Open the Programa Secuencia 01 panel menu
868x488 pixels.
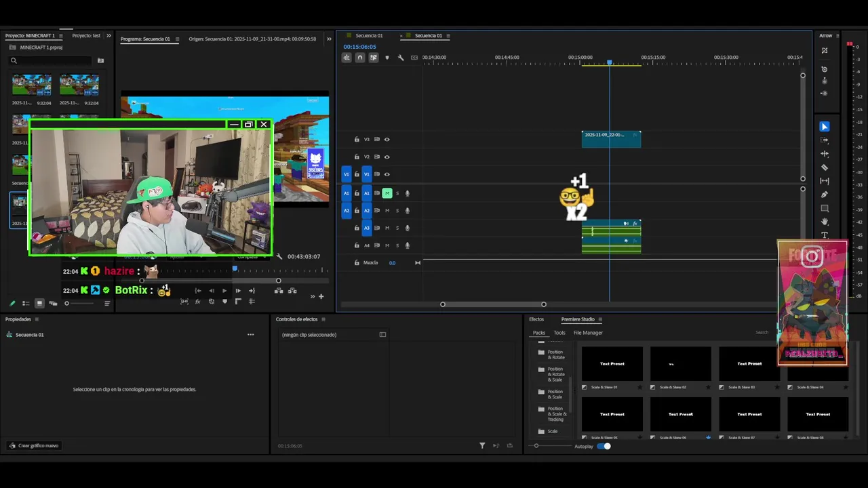click(178, 39)
